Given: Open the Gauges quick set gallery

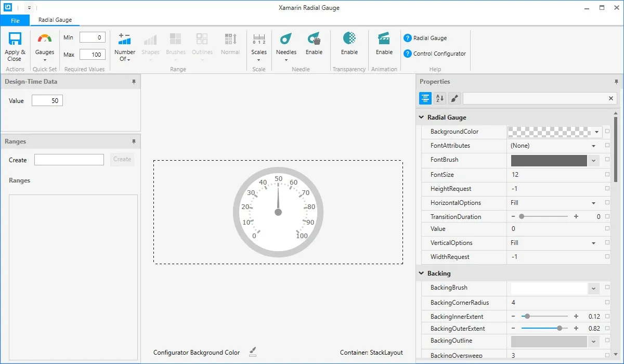Looking at the screenshot, I should [45, 46].
